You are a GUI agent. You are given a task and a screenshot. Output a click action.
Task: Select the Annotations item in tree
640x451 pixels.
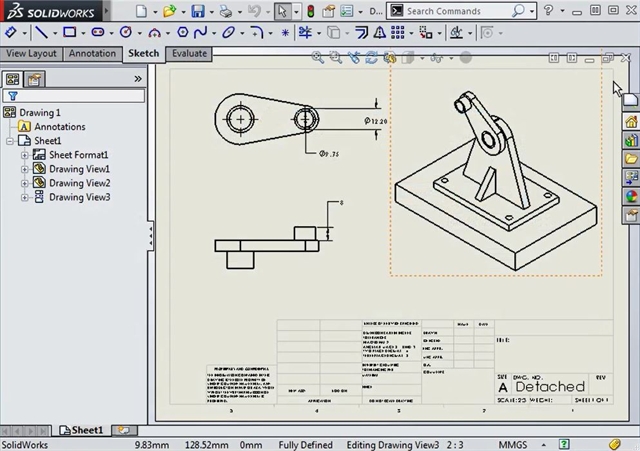(59, 127)
